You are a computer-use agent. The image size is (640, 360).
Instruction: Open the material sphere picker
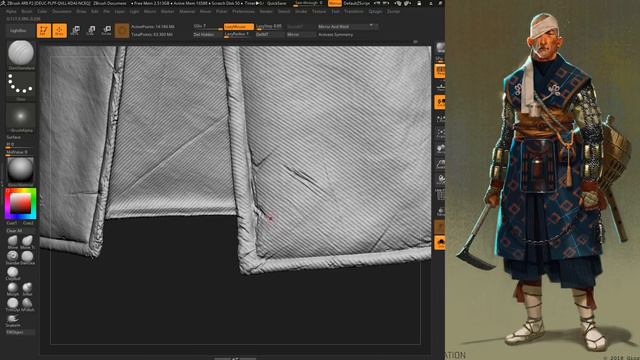click(21, 171)
